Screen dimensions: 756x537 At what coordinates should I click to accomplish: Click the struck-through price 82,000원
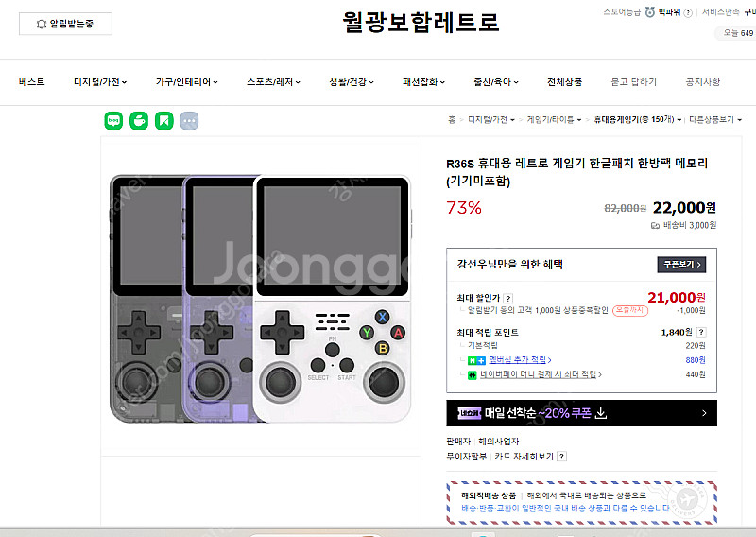[x=625, y=208]
